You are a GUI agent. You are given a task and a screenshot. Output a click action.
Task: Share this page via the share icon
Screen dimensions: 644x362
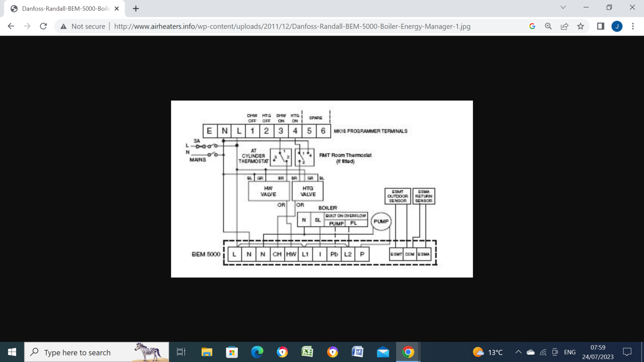564,26
